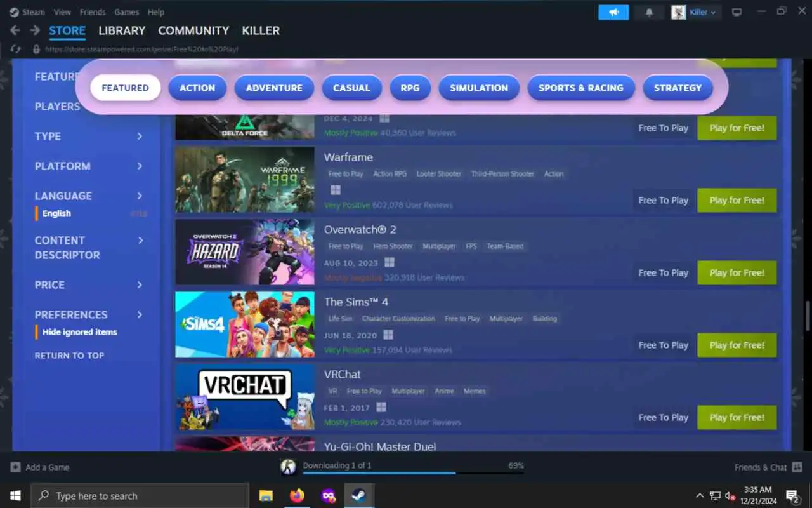This screenshot has width=812, height=508.
Task: Click the muted volume tray icon
Action: [730, 496]
